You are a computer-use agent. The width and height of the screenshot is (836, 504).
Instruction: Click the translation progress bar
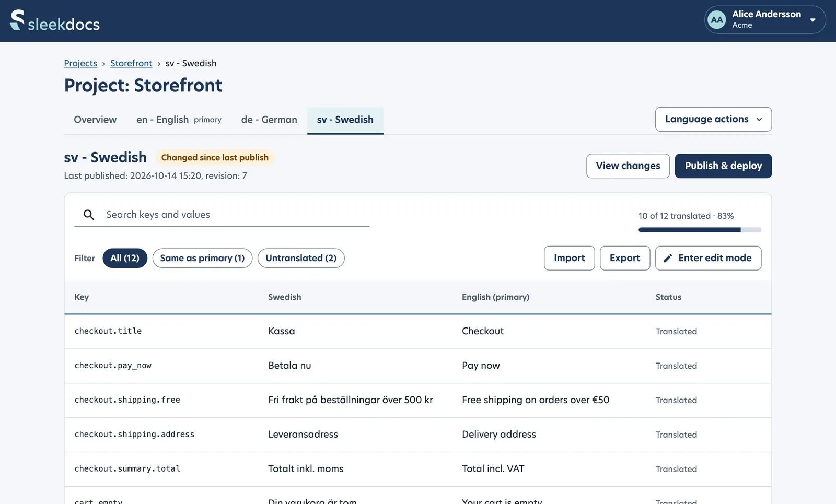[700, 230]
